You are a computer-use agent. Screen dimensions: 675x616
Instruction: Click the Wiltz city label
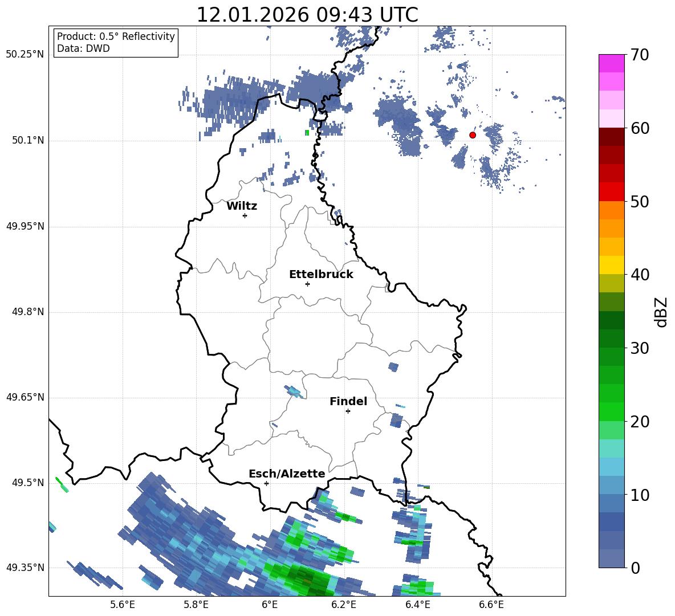242,206
